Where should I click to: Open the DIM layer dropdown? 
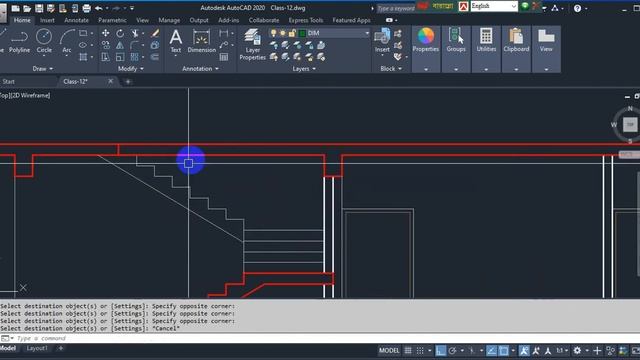367,33
